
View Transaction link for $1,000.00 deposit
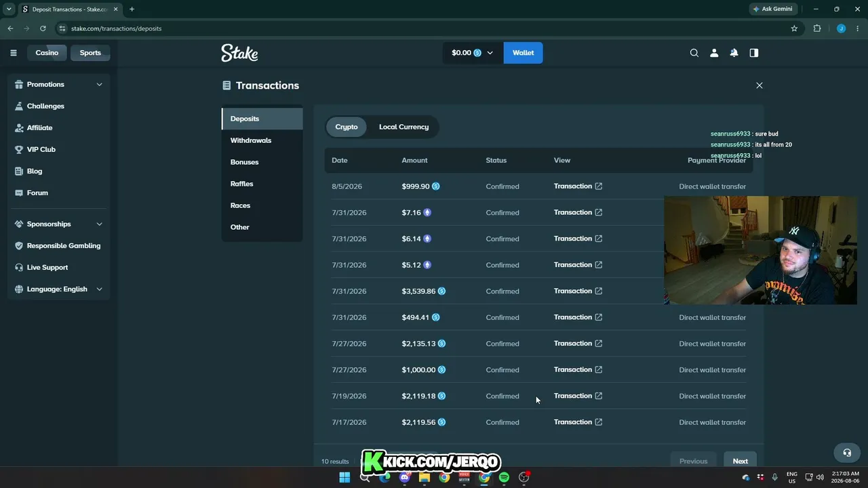pyautogui.click(x=578, y=369)
